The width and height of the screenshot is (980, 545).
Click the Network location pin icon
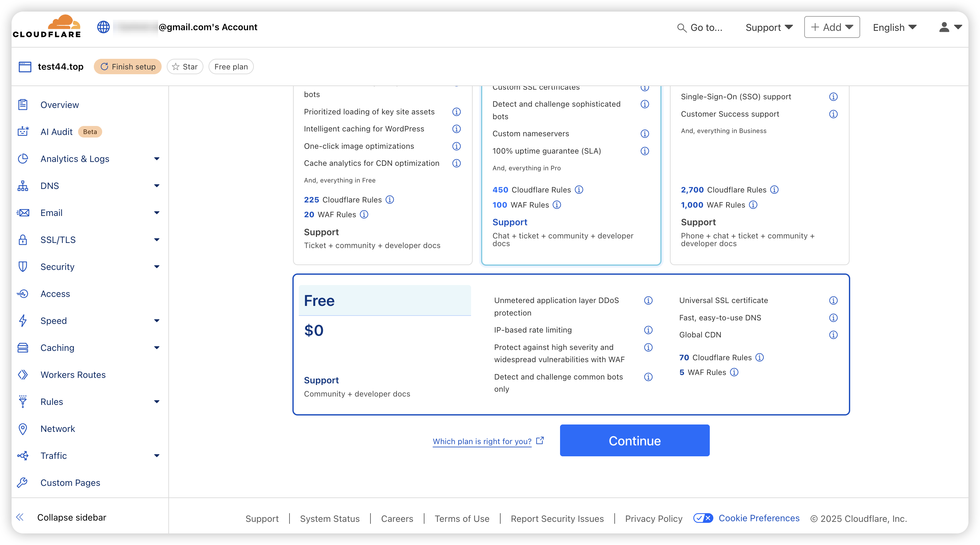pyautogui.click(x=23, y=429)
